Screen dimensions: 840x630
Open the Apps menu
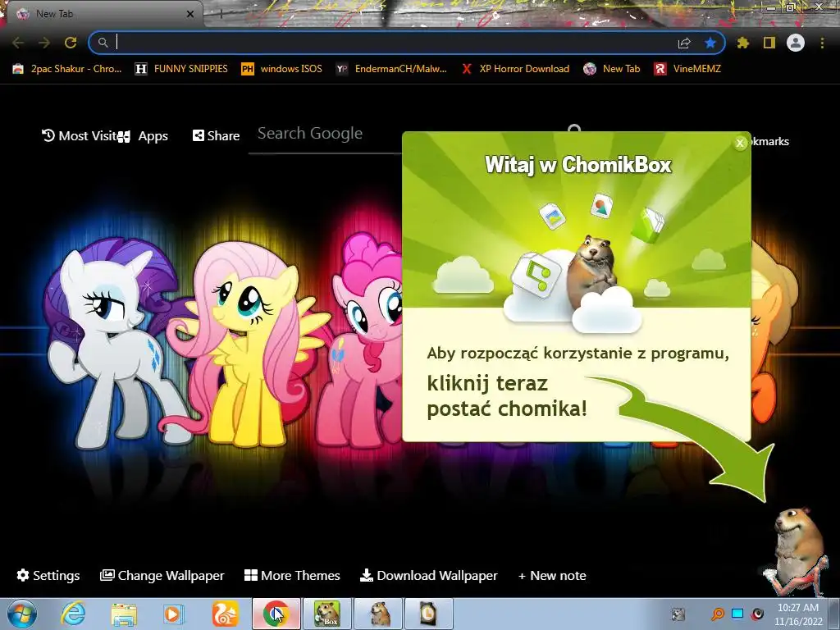(143, 136)
